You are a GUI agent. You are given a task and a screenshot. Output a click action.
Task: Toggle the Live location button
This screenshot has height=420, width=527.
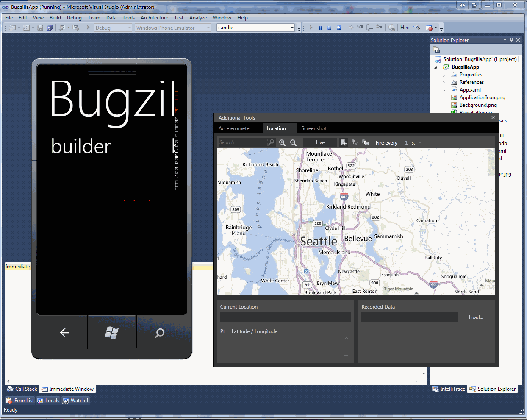[x=320, y=142]
